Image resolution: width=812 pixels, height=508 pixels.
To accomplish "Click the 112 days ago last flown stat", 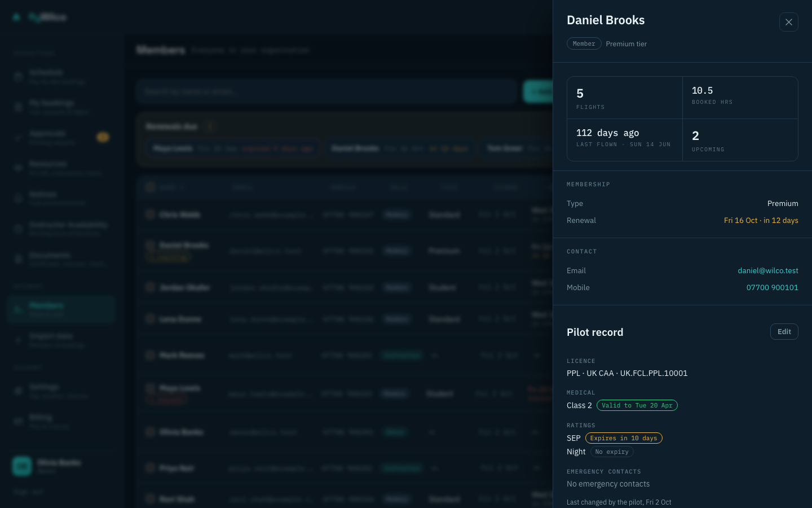I will pos(625,140).
